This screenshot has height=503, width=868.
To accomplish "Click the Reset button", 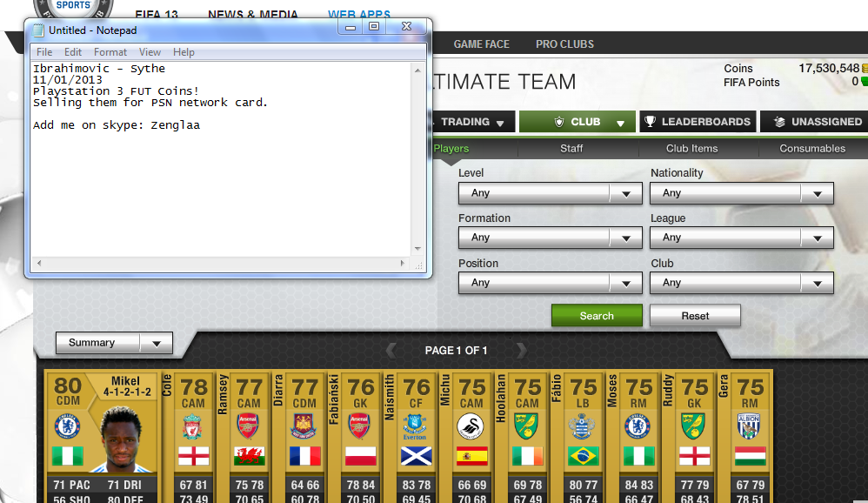I will click(695, 315).
